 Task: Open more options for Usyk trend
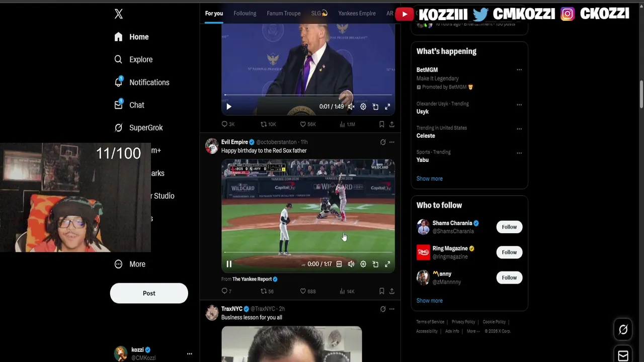(519, 105)
